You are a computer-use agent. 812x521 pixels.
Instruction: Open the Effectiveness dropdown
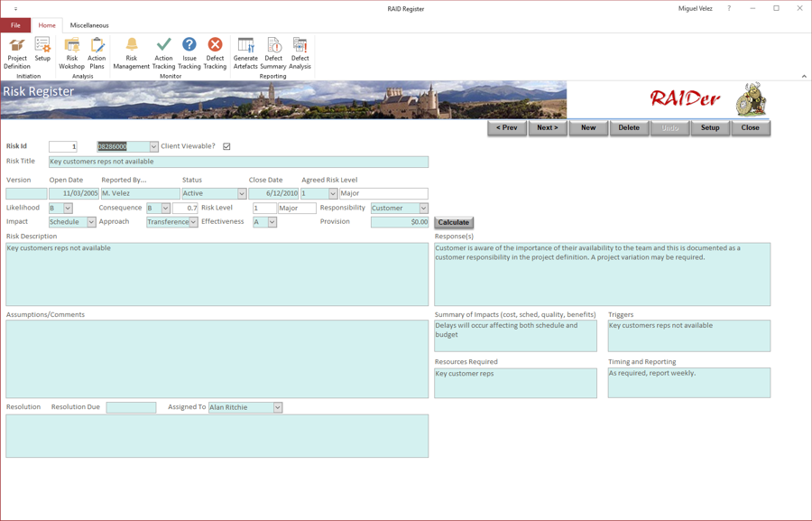pyautogui.click(x=272, y=222)
